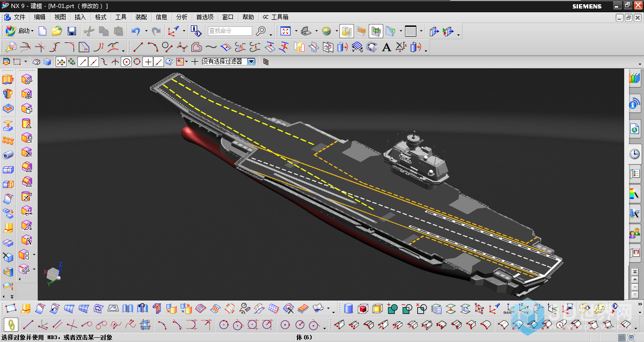This screenshot has width=644, height=342.
Task: Open the 窗口 window menu
Action: pos(228,17)
